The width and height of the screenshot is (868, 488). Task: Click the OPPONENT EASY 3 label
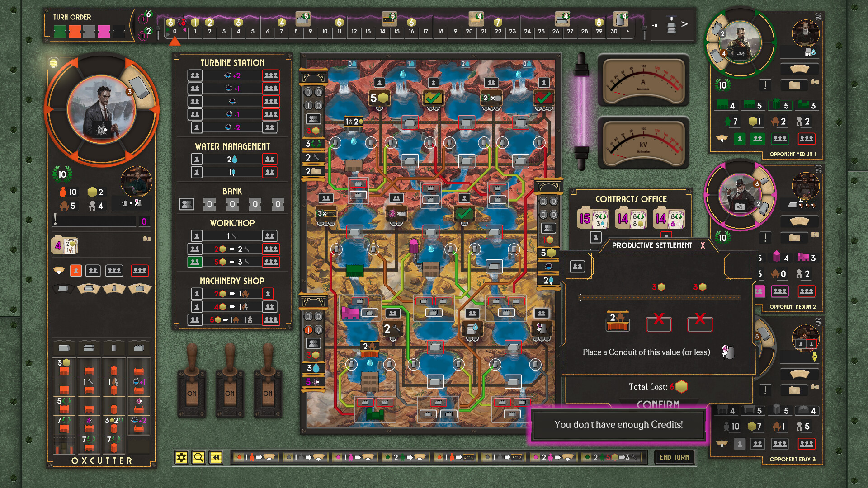point(793,460)
